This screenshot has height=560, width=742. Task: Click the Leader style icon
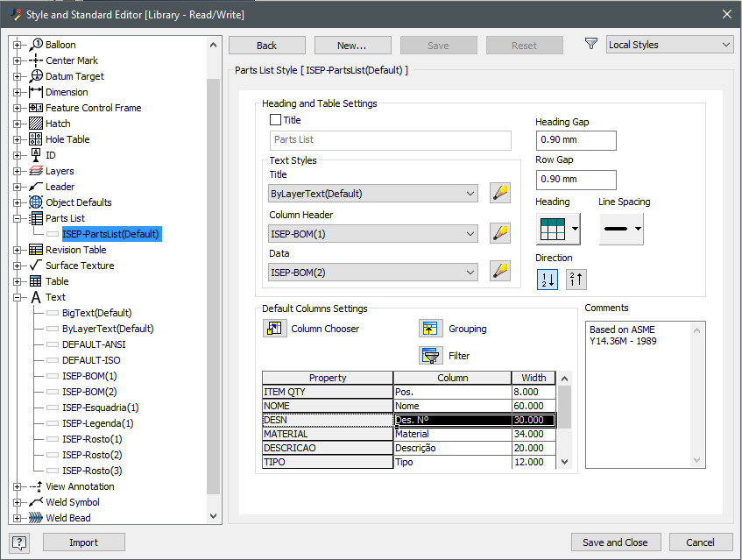coord(36,187)
